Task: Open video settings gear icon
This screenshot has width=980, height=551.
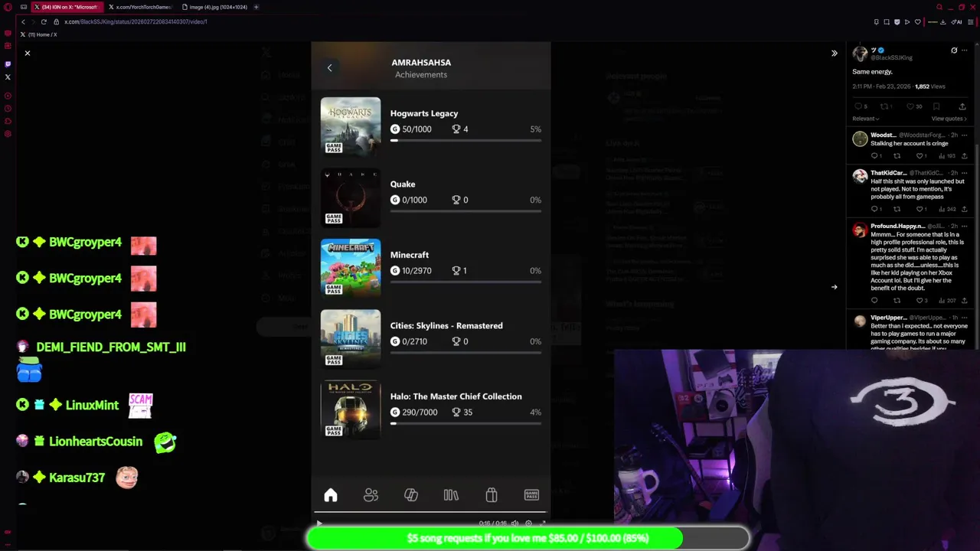Action: click(528, 523)
